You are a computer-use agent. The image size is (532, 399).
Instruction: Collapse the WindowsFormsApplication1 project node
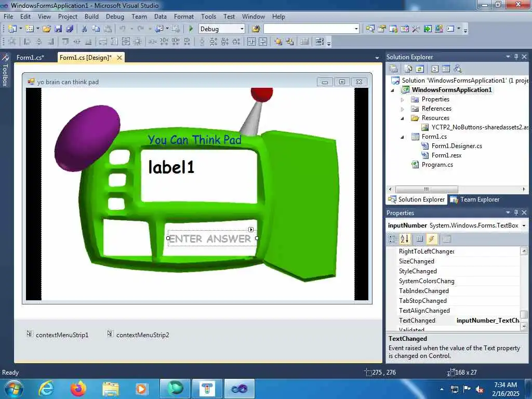pos(393,90)
